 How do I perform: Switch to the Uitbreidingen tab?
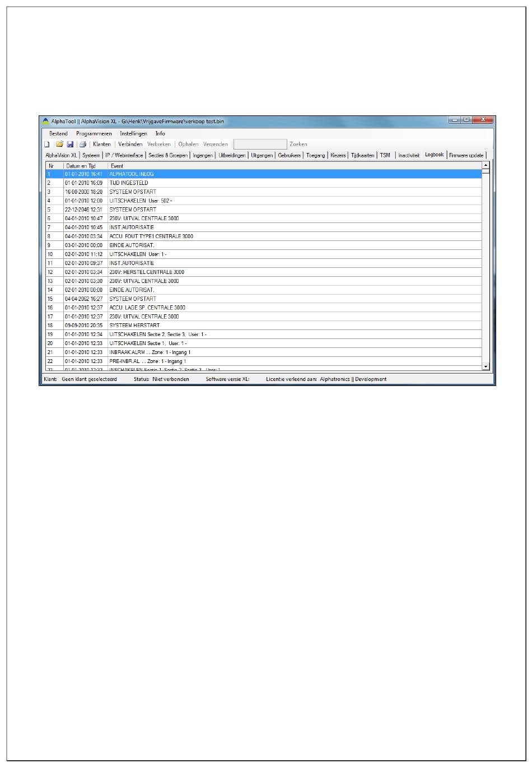click(232, 155)
